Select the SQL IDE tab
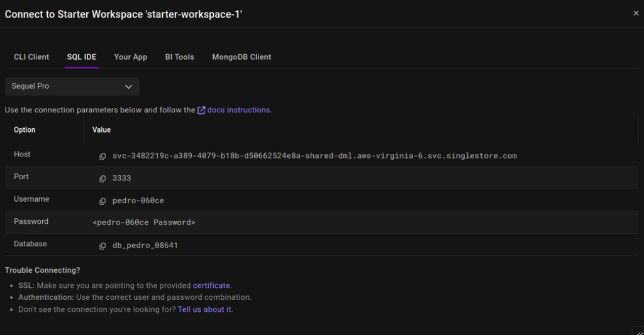Image resolution: width=644 pixels, height=335 pixels. point(82,57)
